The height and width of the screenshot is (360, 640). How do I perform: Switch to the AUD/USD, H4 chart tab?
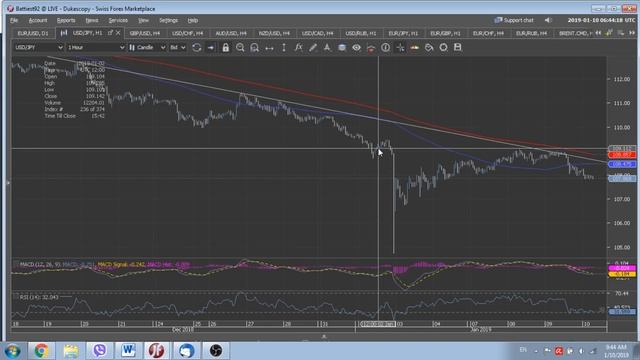coord(231,33)
